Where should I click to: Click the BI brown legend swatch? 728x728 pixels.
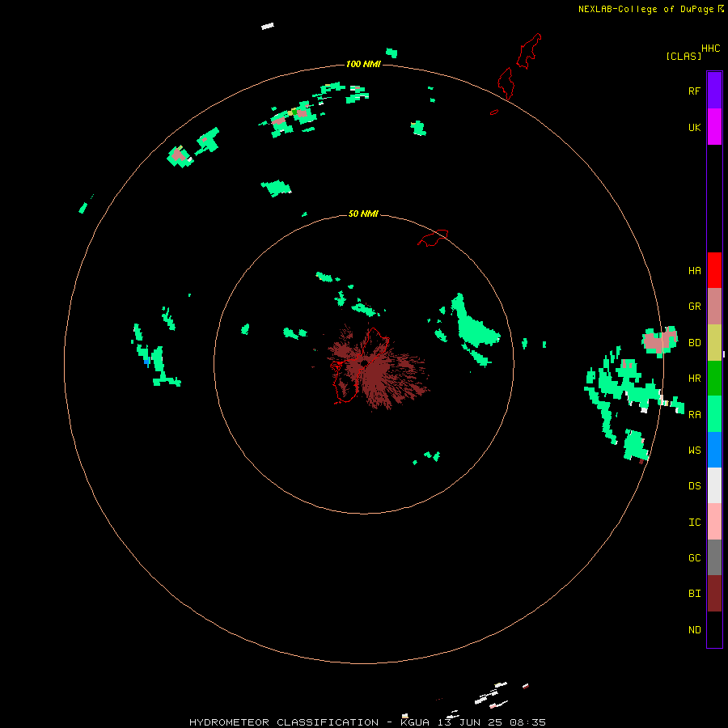coord(714,594)
